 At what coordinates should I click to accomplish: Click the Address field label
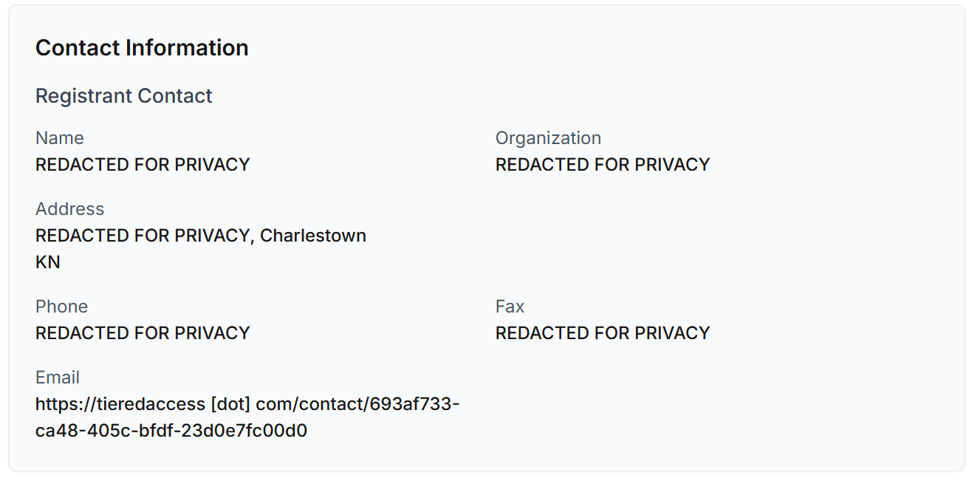(69, 209)
